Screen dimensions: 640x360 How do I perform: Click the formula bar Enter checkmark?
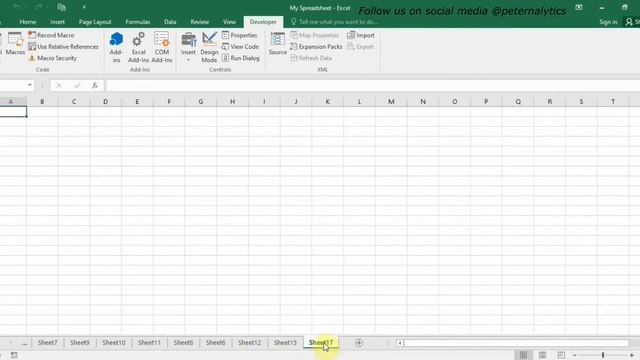coord(77,85)
